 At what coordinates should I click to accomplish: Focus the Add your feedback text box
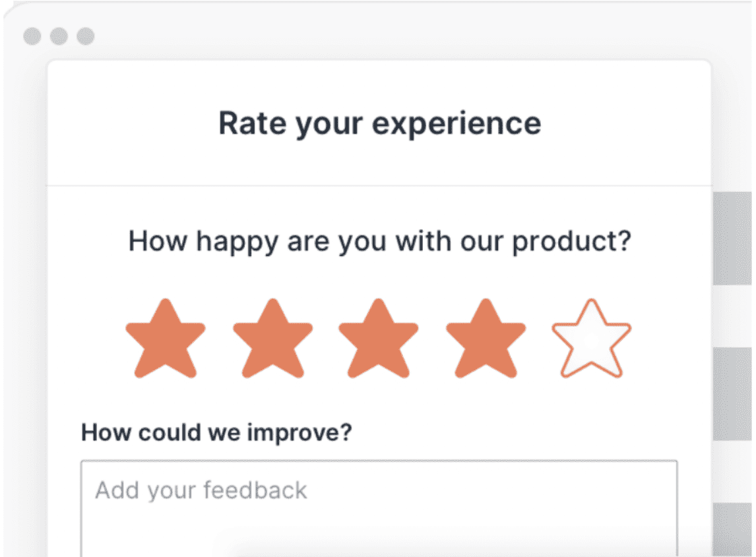coord(379,508)
